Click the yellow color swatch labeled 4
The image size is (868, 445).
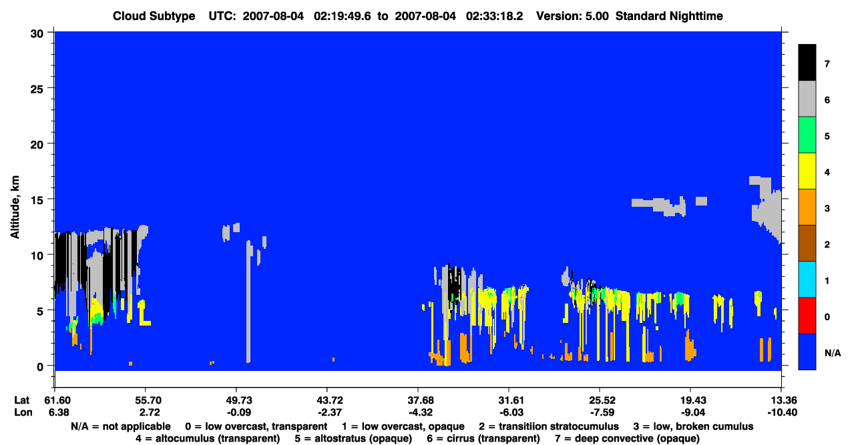tap(807, 171)
